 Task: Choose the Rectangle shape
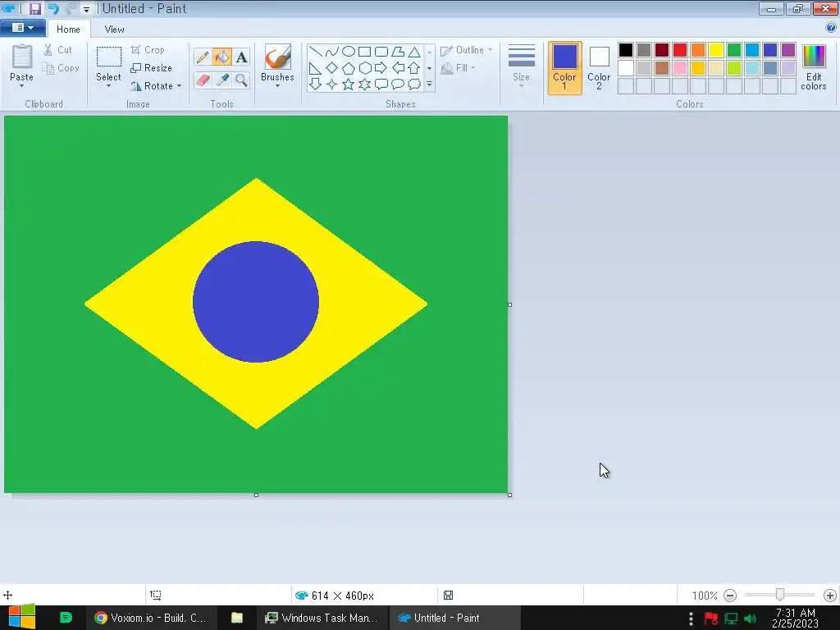(x=365, y=52)
